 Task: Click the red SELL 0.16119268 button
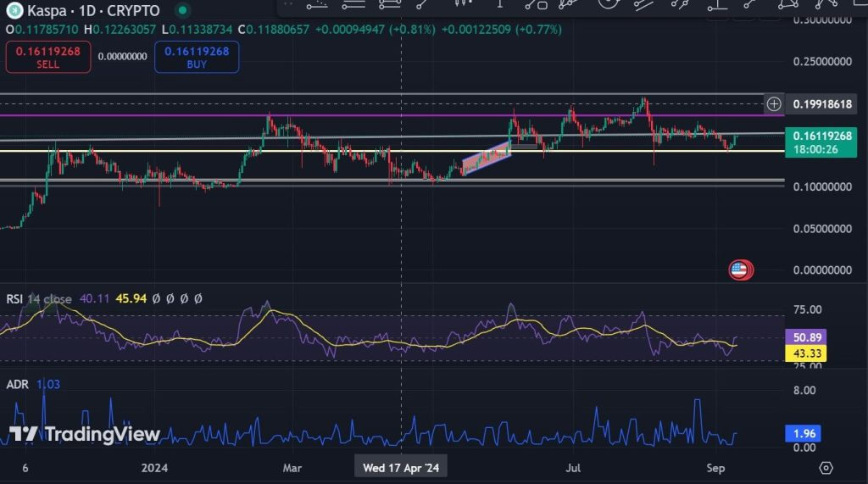click(x=48, y=57)
